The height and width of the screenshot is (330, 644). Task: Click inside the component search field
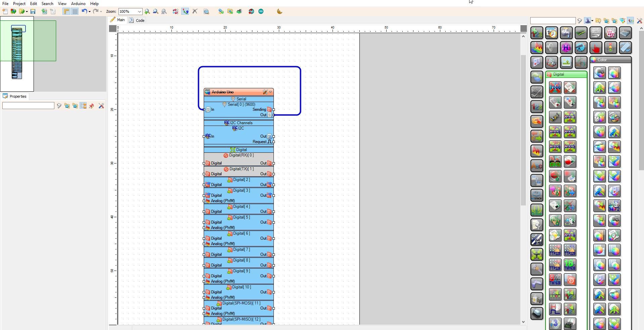click(553, 20)
